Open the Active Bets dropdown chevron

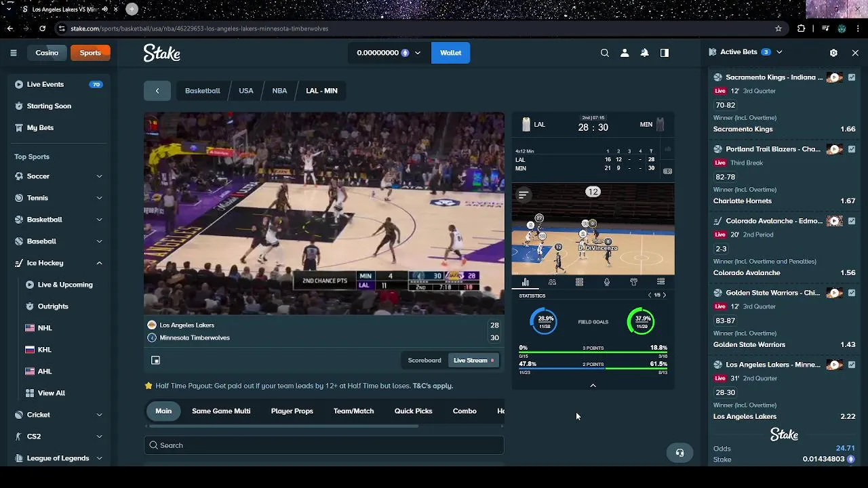[x=779, y=52]
